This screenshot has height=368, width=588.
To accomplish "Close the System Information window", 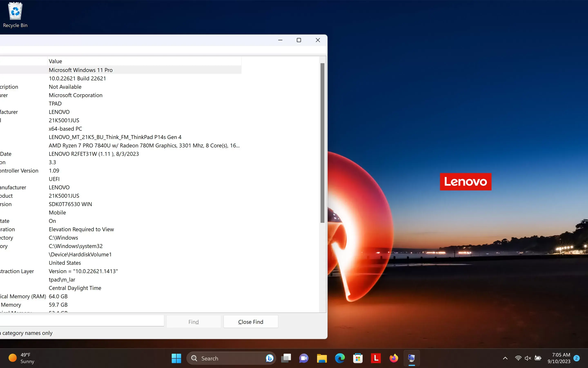I will (x=318, y=40).
